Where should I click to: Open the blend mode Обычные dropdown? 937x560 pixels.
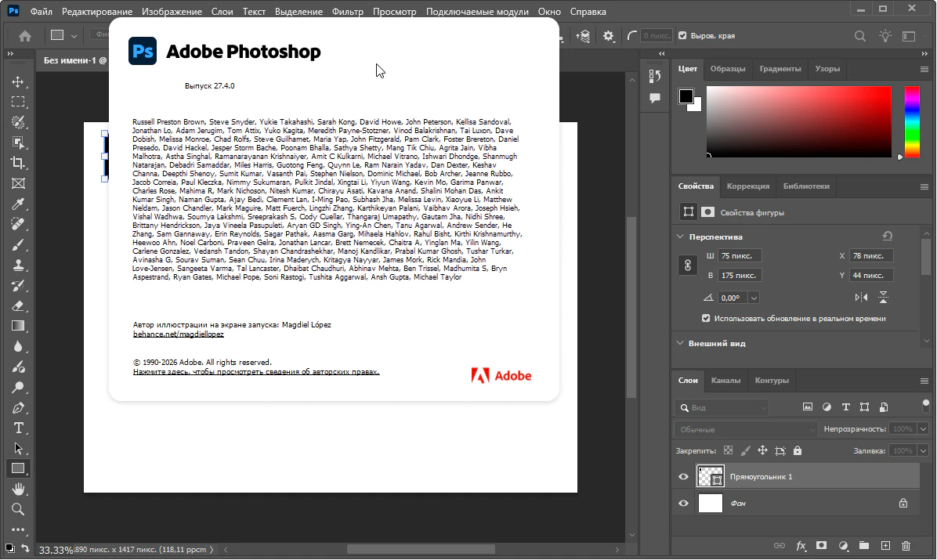pyautogui.click(x=745, y=429)
